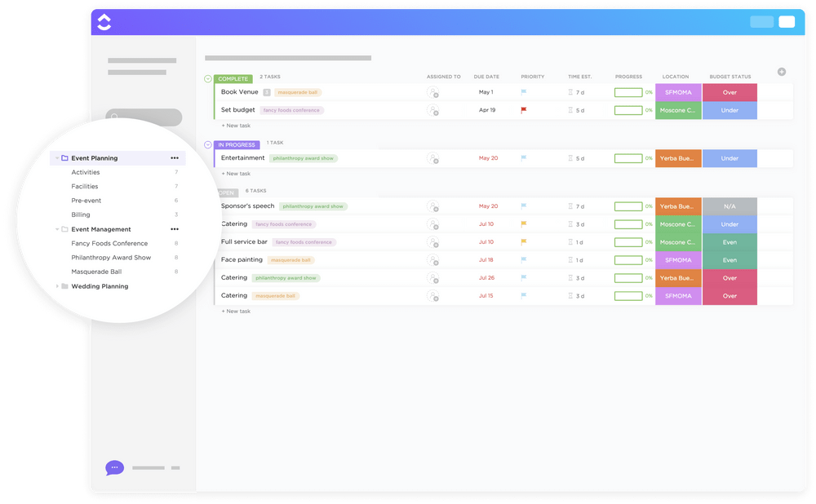Click the progress bar on Book Venue
This screenshot has width=816, height=504.
(x=628, y=92)
